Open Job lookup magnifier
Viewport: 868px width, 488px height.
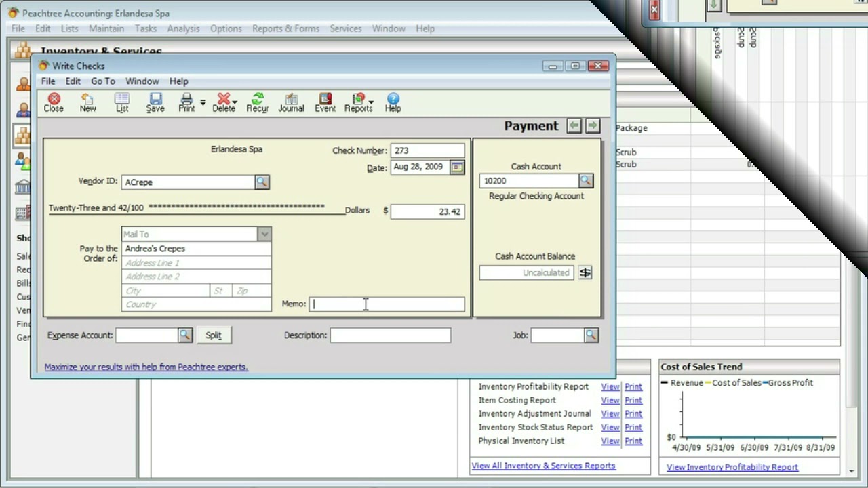point(591,335)
